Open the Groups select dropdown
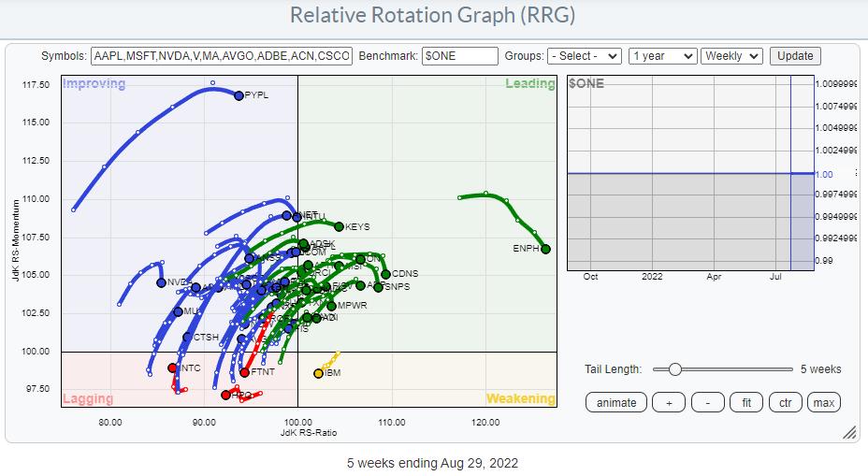The image size is (868, 476). (x=585, y=56)
